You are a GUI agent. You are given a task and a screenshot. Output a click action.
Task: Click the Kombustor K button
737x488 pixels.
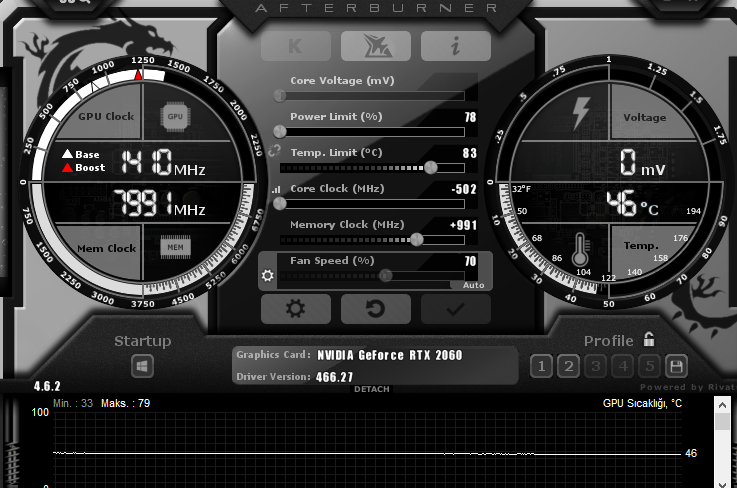click(296, 46)
